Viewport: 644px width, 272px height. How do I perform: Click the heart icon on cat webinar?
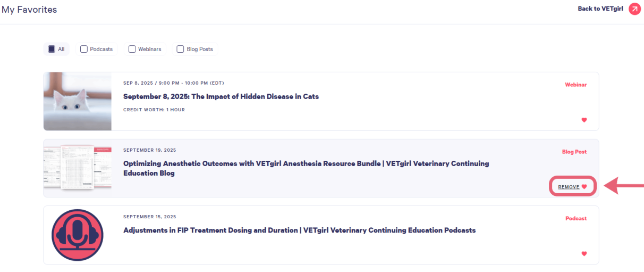tap(584, 120)
